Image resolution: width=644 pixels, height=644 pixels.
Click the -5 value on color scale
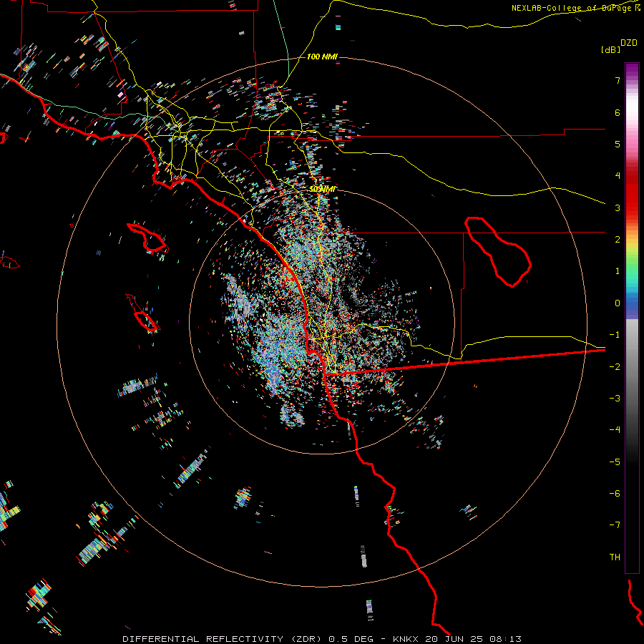(x=615, y=462)
